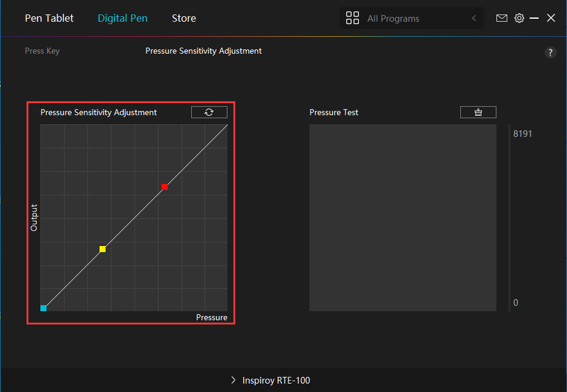567x392 pixels.
Task: Go to the Press Key section
Action: (42, 51)
